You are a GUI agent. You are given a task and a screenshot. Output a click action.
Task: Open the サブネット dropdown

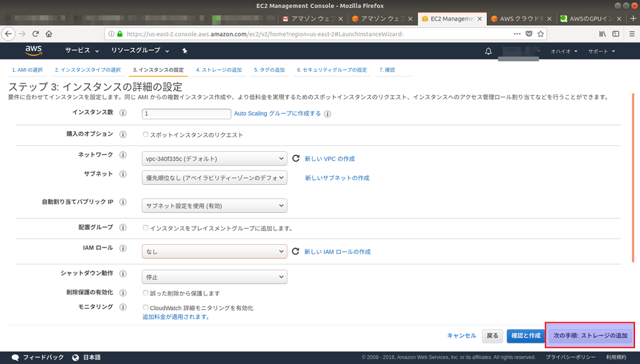tap(214, 178)
